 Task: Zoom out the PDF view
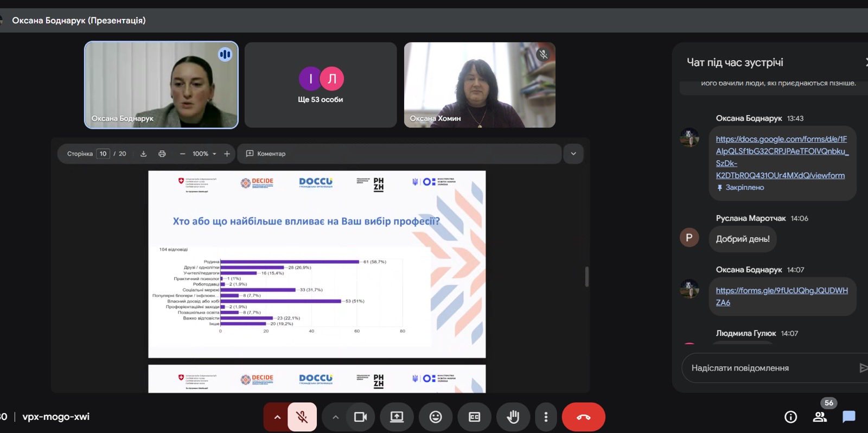182,154
